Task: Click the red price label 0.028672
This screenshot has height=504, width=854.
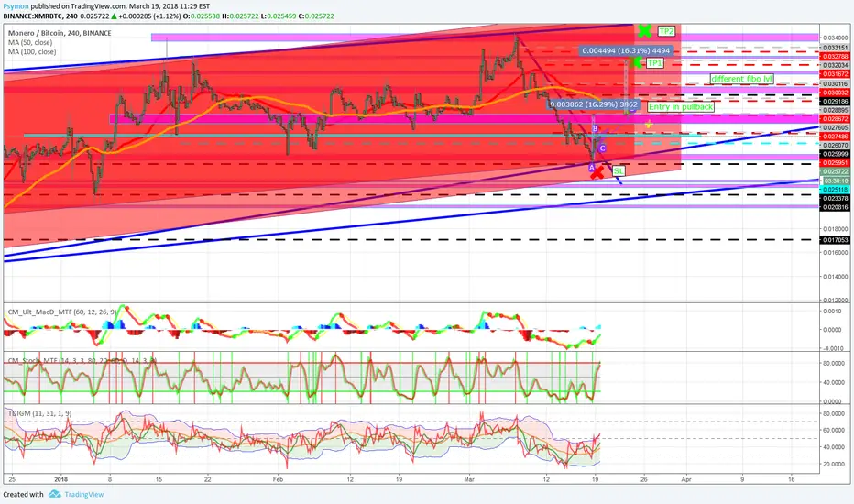Action: [x=835, y=119]
